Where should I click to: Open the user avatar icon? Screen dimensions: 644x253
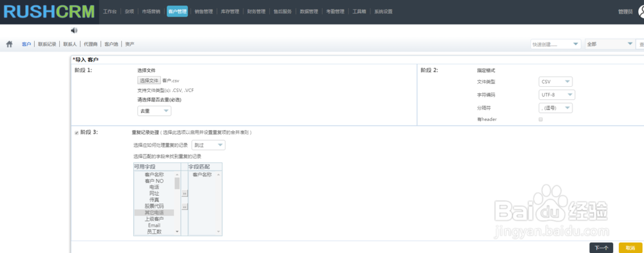(x=641, y=12)
